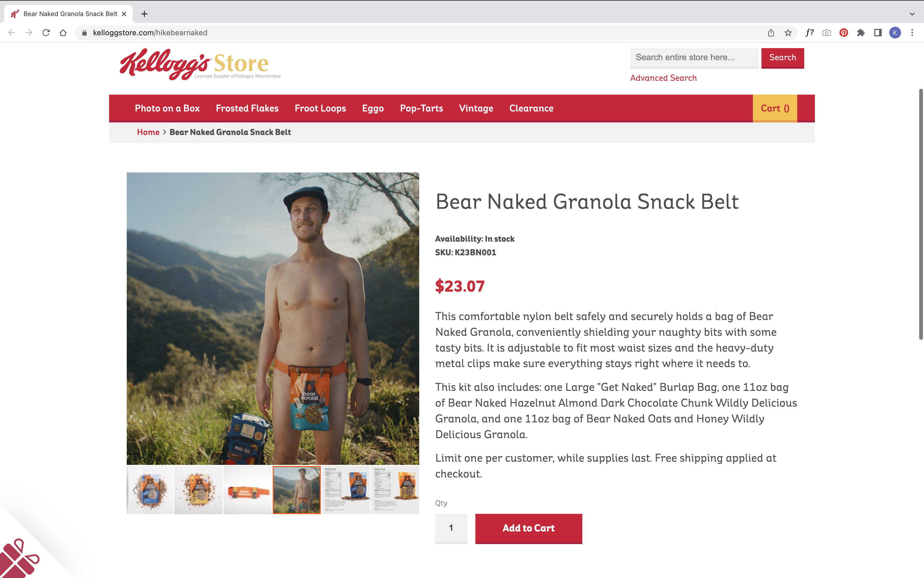Expand the tab search chevron
This screenshot has height=578, width=924.
tap(912, 14)
